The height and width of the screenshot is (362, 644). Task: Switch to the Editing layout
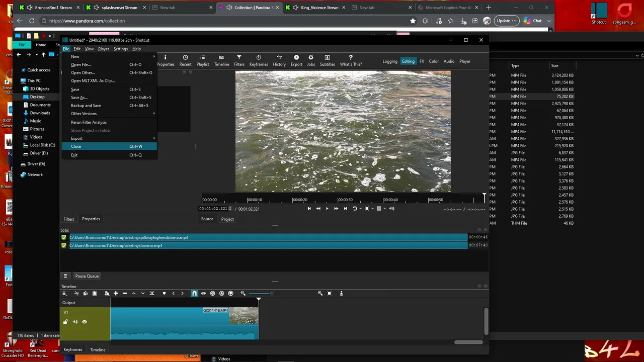[408, 61]
